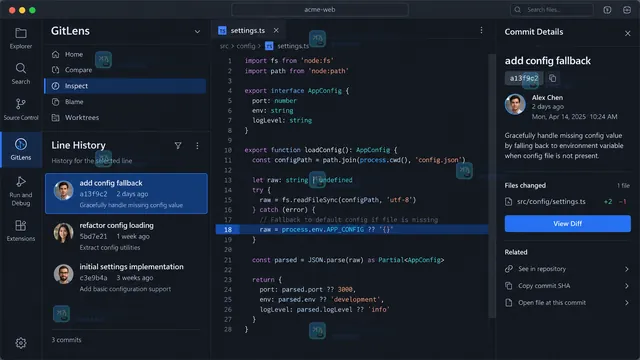Click the search magnifier in title bar
The width and height of the screenshot is (640, 360).
coord(518,10)
